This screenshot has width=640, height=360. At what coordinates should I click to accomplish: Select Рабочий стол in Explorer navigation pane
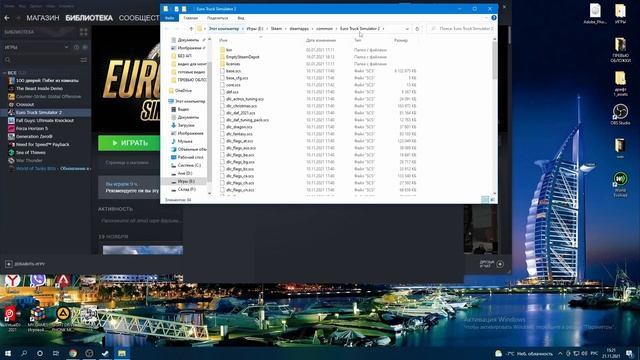[190, 157]
